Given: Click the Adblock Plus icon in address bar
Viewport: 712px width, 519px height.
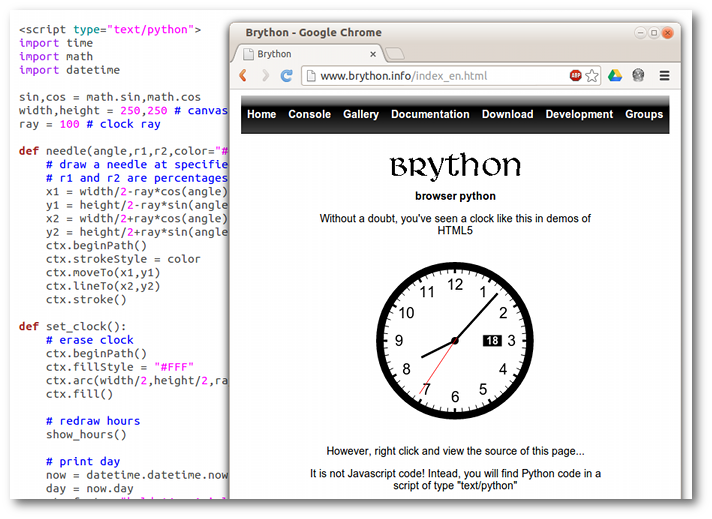Looking at the screenshot, I should pyautogui.click(x=575, y=76).
